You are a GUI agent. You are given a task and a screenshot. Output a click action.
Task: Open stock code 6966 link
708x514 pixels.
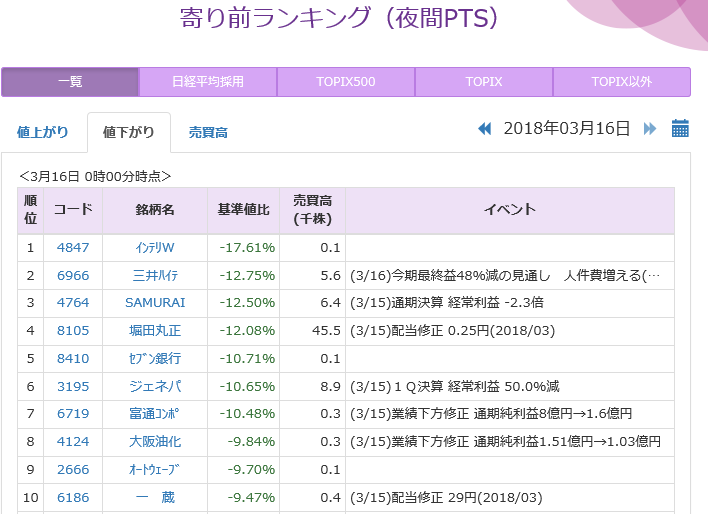tap(73, 276)
